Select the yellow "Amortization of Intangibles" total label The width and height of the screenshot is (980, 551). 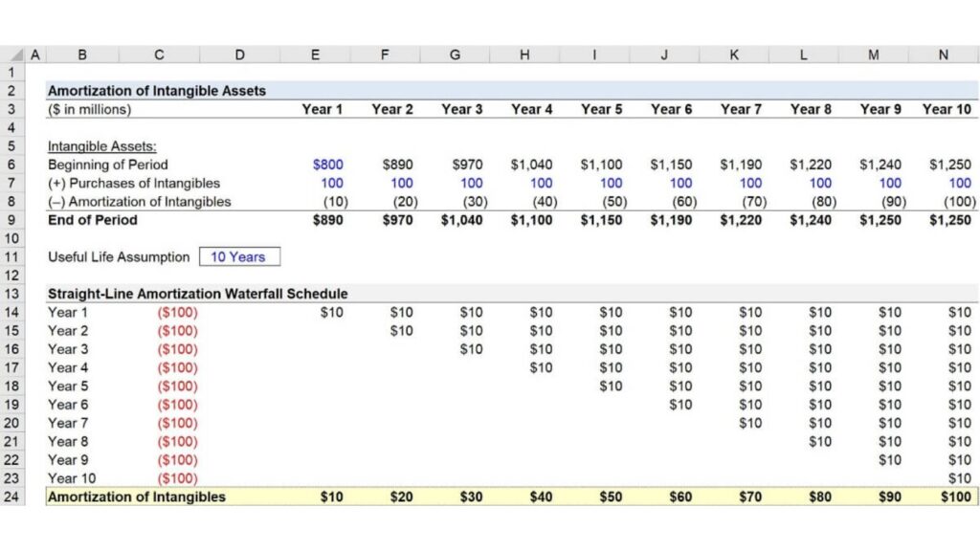coord(137,496)
